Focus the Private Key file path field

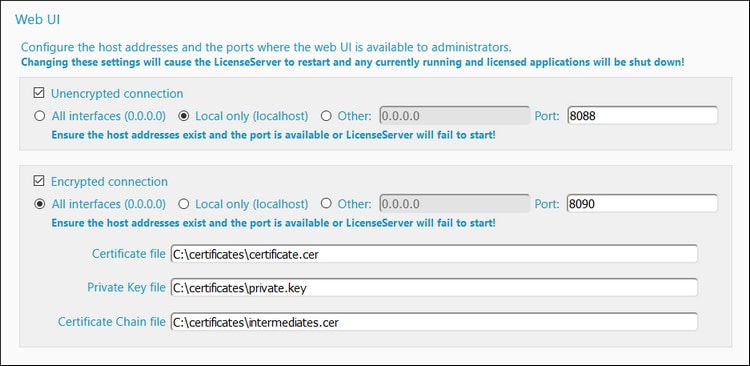click(434, 288)
